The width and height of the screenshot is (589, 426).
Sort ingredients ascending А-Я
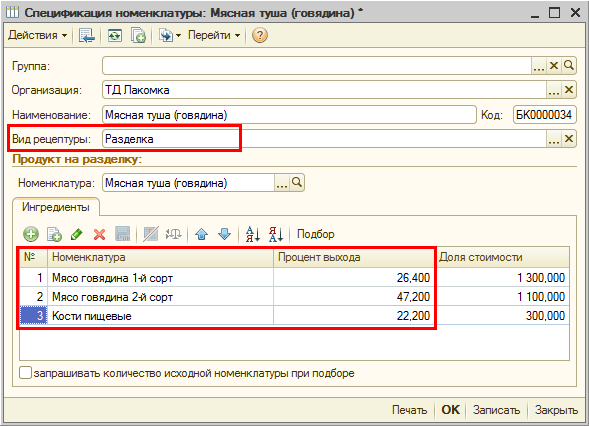(253, 234)
